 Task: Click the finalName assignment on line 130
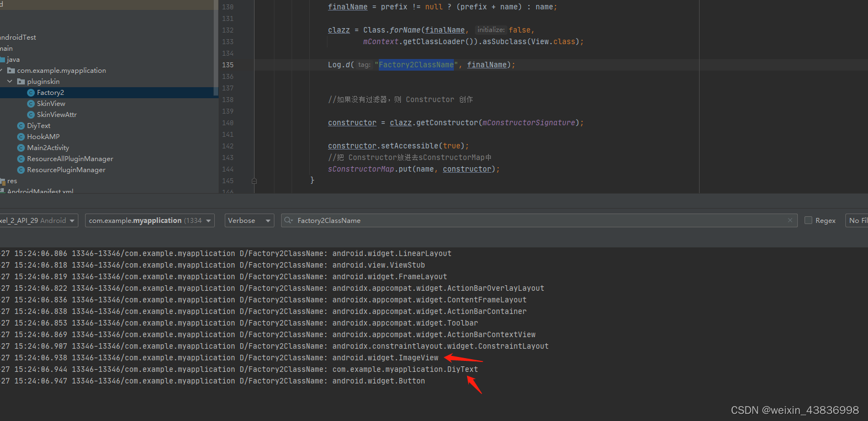coord(442,7)
